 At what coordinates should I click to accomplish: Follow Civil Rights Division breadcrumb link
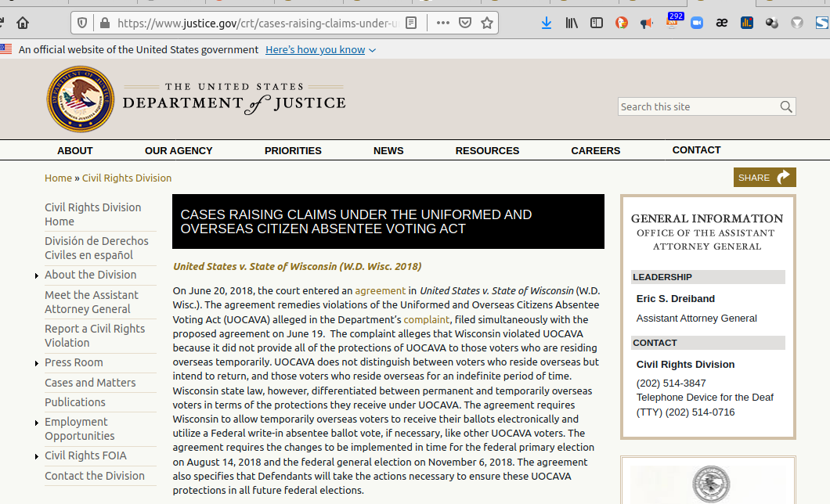[127, 178]
